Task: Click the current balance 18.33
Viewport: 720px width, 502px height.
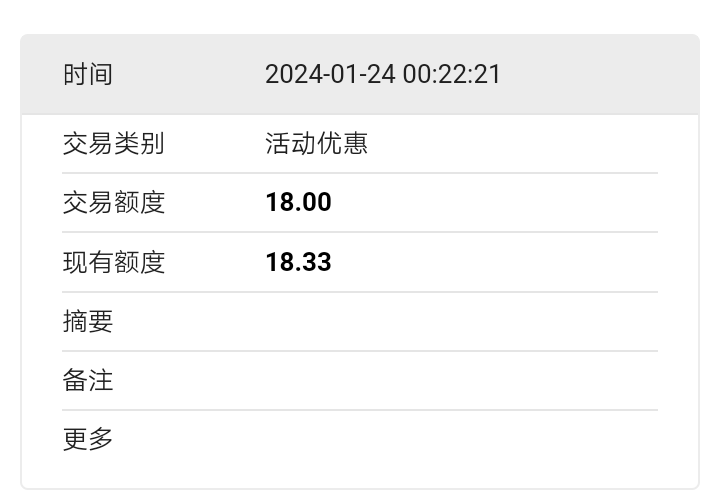Action: [x=298, y=262]
